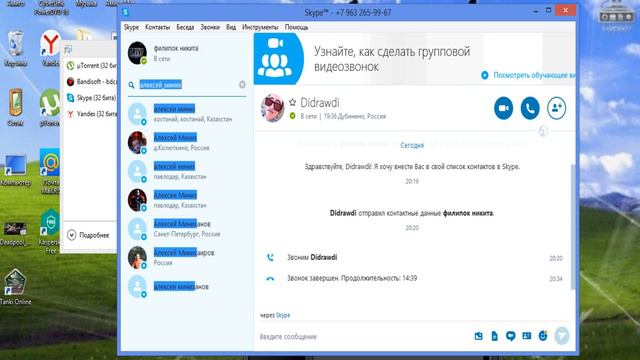This screenshot has height=360, width=640.
Task: Open the Контакты menu
Action: click(158, 27)
